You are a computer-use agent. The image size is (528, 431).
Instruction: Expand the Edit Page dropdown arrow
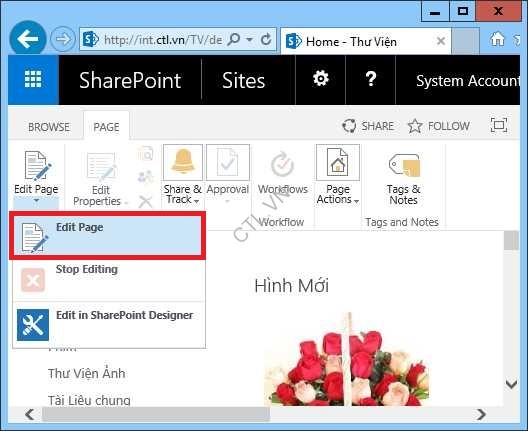click(36, 201)
